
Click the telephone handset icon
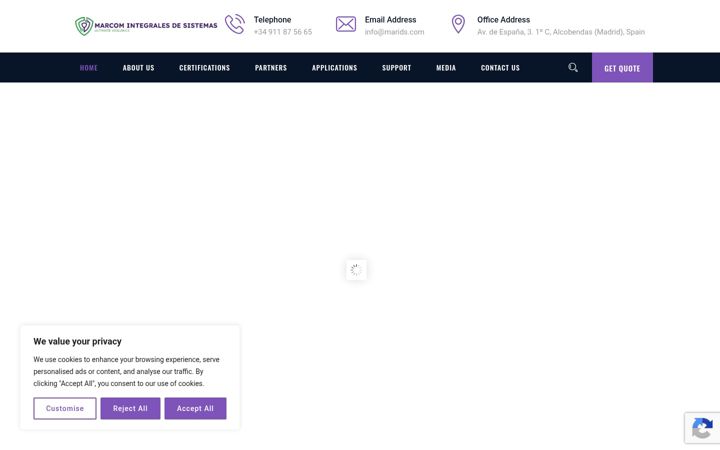click(235, 24)
